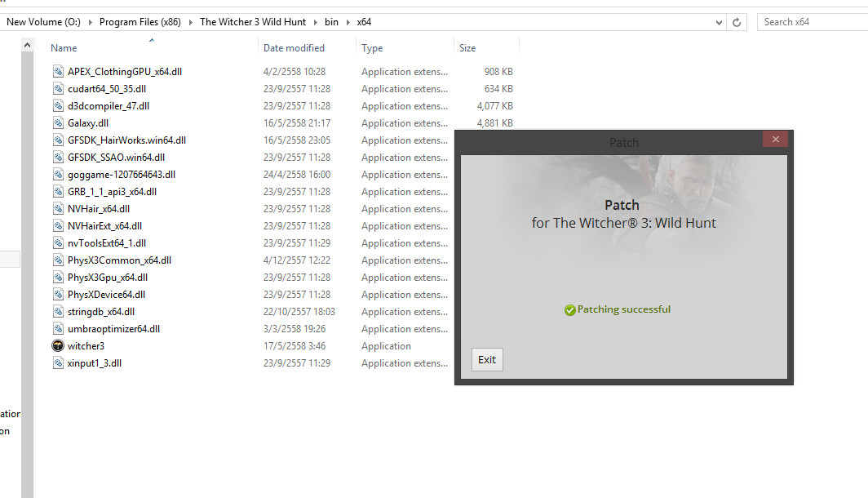This screenshot has height=498, width=868.
Task: Click the 4,881 KB size value
Action: [495, 123]
